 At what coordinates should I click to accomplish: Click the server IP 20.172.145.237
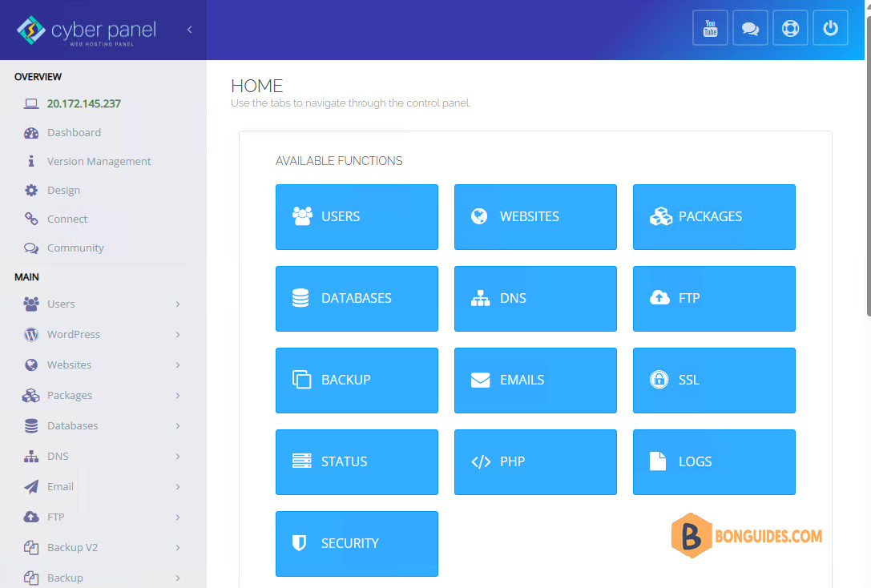(84, 104)
